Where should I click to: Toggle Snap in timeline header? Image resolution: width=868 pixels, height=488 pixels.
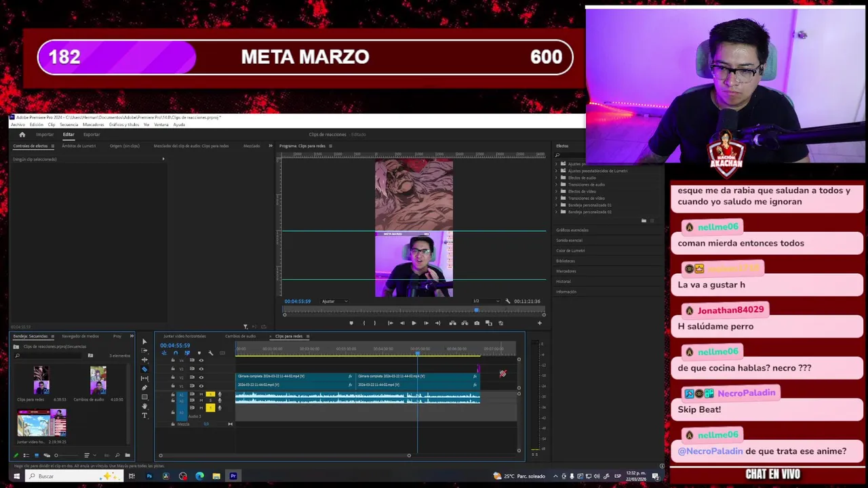click(x=176, y=353)
